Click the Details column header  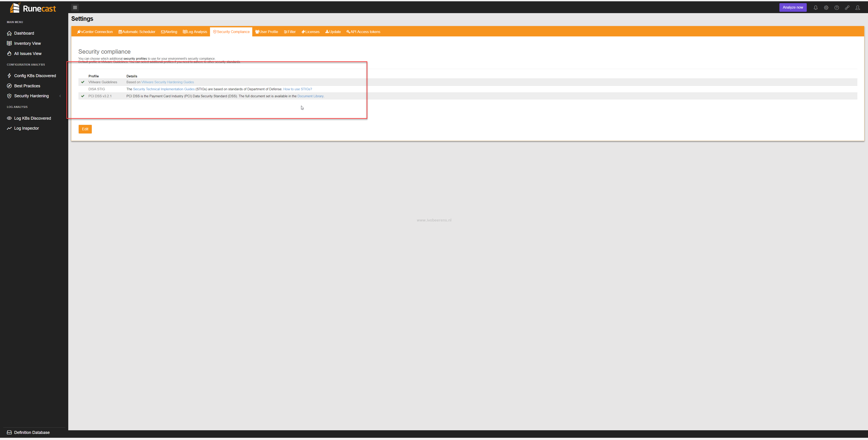pos(132,76)
